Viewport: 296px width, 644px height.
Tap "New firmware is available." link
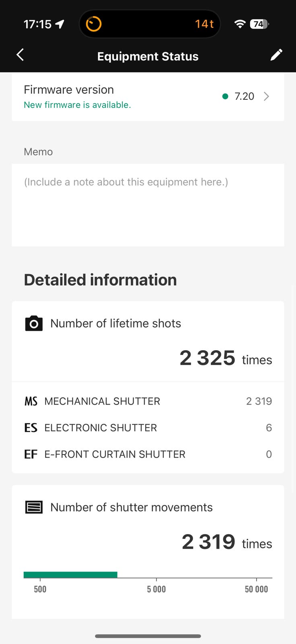[77, 105]
